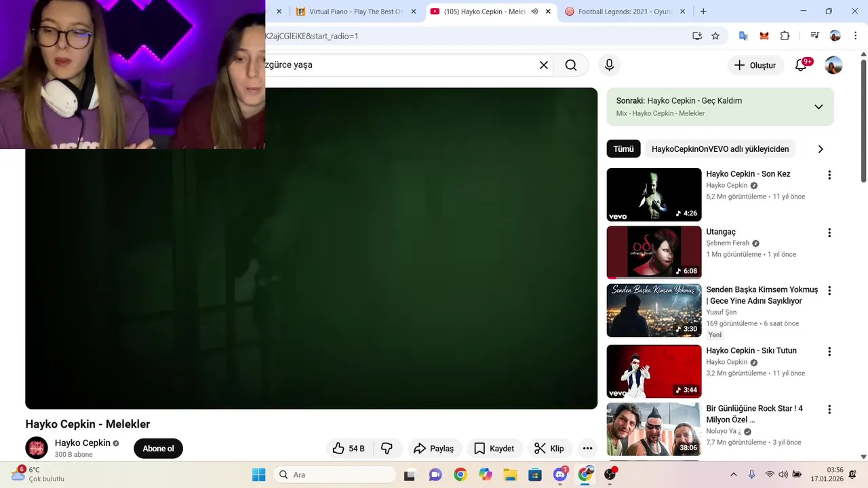The width and height of the screenshot is (868, 488).
Task: Open Copilot from the taskbar
Action: point(485,474)
